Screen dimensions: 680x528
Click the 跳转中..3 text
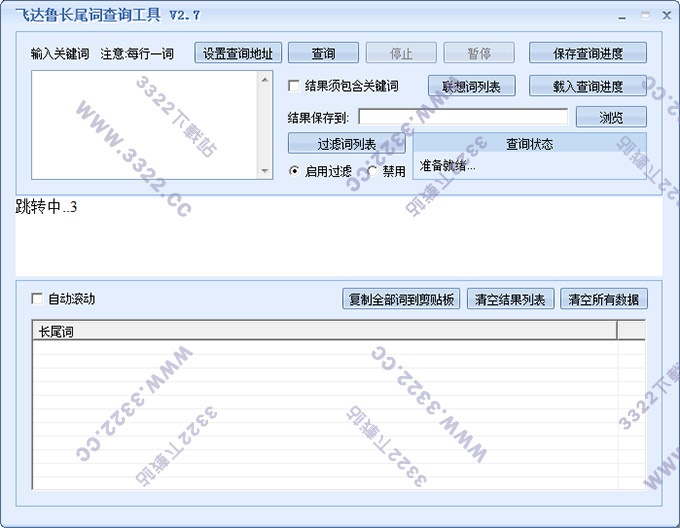pos(46,206)
